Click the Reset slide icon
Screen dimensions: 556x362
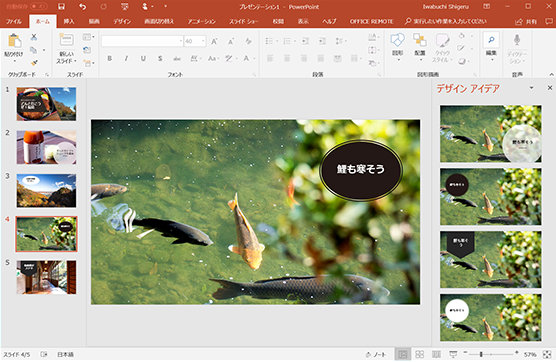87,50
